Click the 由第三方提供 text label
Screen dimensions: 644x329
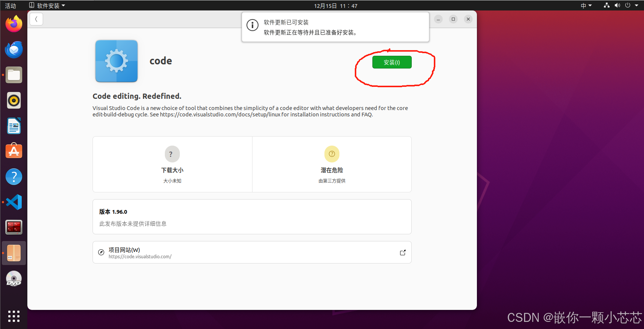[332, 181]
